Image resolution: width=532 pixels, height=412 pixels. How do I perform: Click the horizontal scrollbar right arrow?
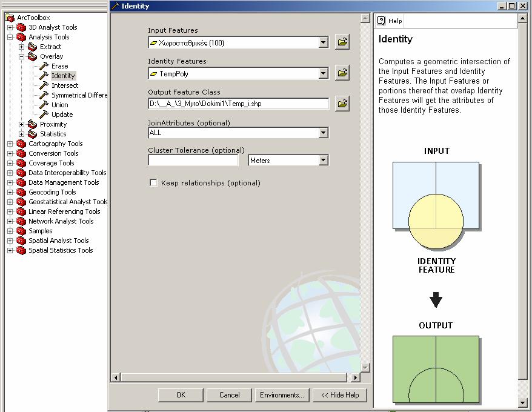pyautogui.click(x=355, y=377)
